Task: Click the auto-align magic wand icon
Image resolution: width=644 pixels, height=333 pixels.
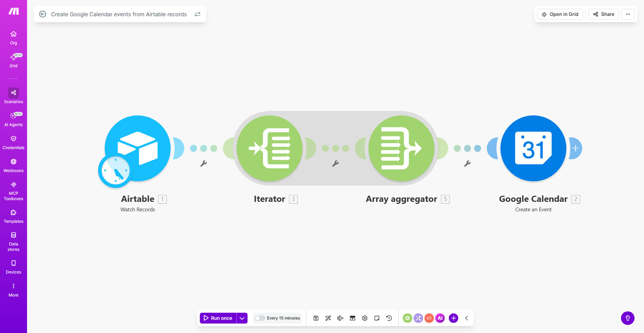Action: 328,318
